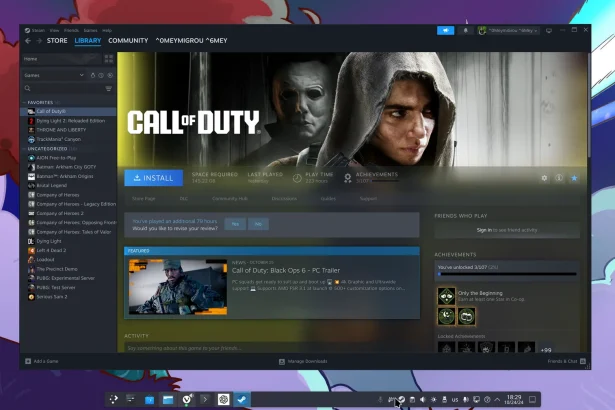Open the application launcher in taskbar
615x410 pixels.
(x=113, y=399)
